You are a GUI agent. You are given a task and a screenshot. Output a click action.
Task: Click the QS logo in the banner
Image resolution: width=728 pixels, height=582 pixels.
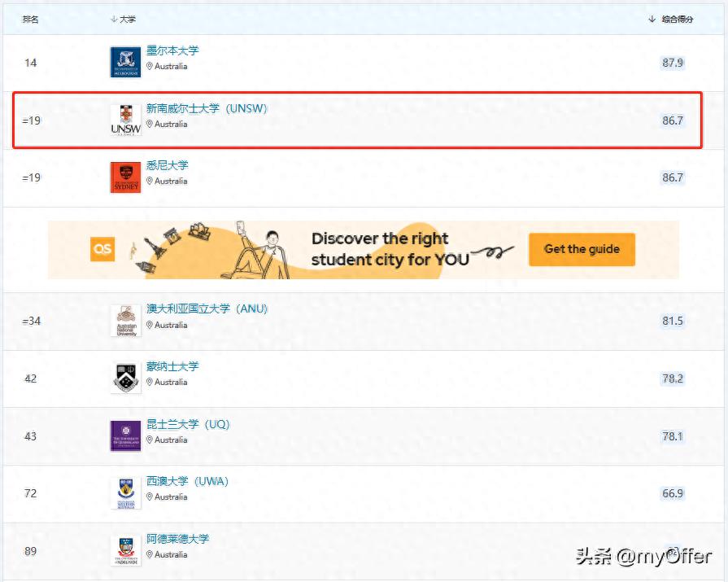click(x=102, y=249)
